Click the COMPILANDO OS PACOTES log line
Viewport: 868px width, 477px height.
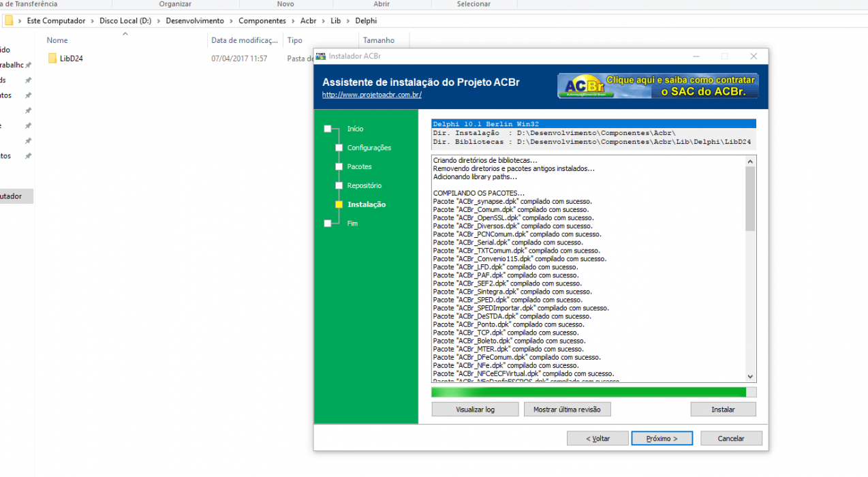[479, 194]
